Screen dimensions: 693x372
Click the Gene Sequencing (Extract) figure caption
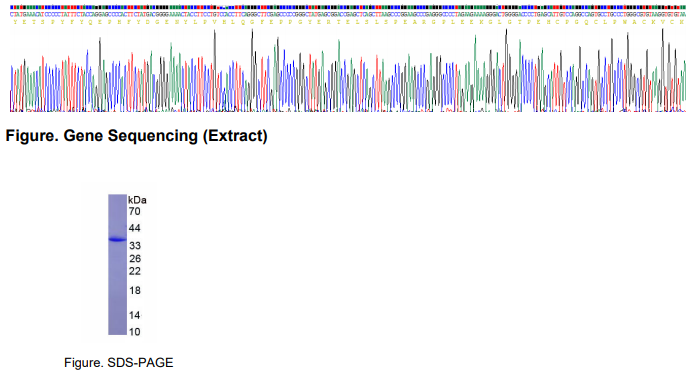coord(137,136)
